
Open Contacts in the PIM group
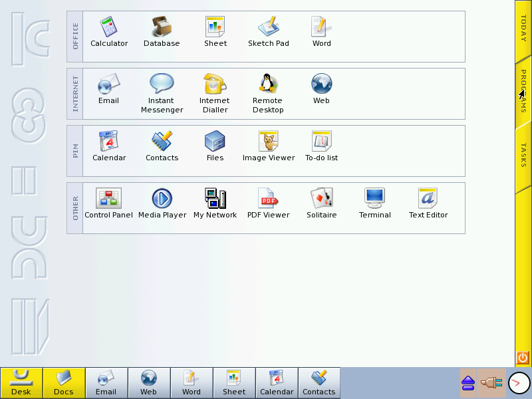(x=162, y=146)
